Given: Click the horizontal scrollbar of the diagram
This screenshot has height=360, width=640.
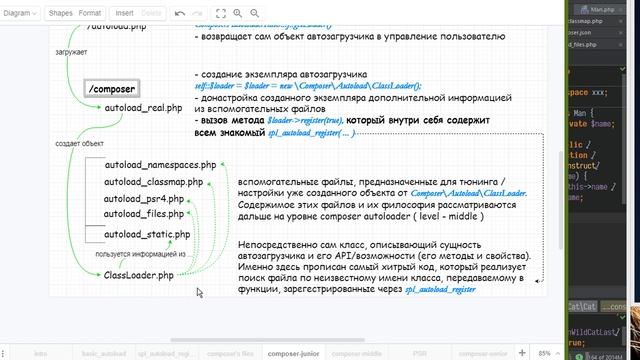Looking at the screenshot, I should (267, 340).
